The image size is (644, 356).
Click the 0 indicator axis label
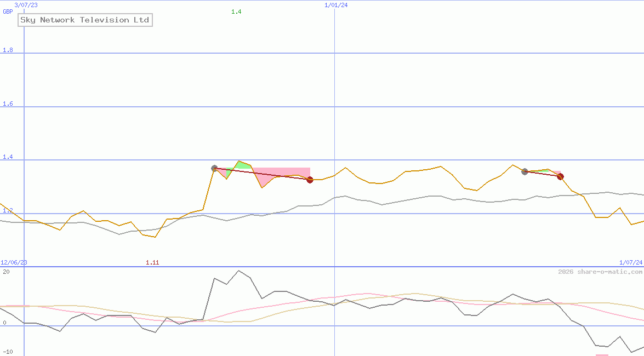point(4,323)
